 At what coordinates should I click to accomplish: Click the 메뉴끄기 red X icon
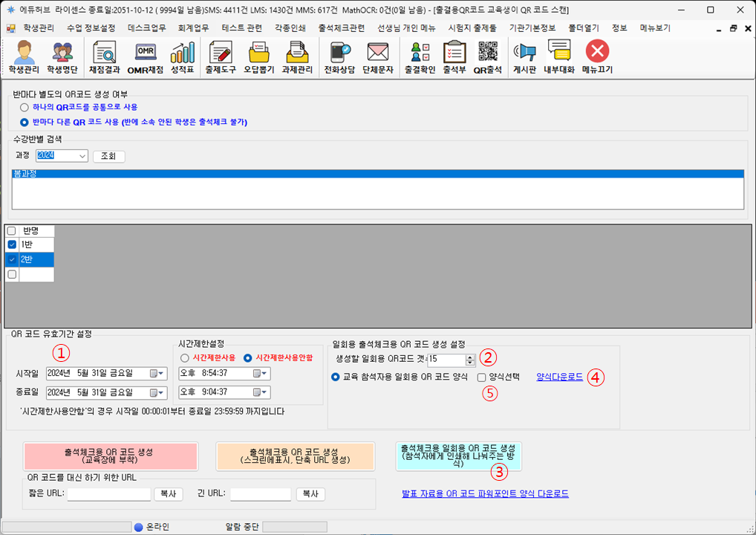tap(597, 56)
